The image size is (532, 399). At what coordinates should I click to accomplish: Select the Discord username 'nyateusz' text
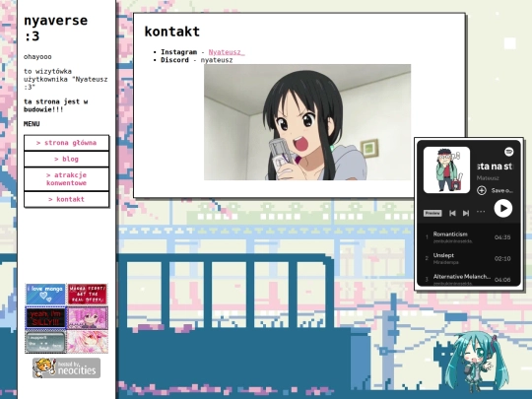coord(217,60)
